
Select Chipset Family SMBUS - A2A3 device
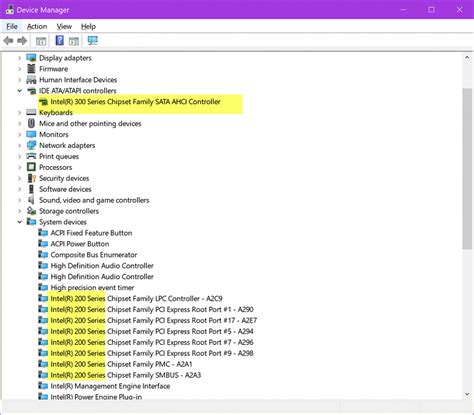coord(126,375)
